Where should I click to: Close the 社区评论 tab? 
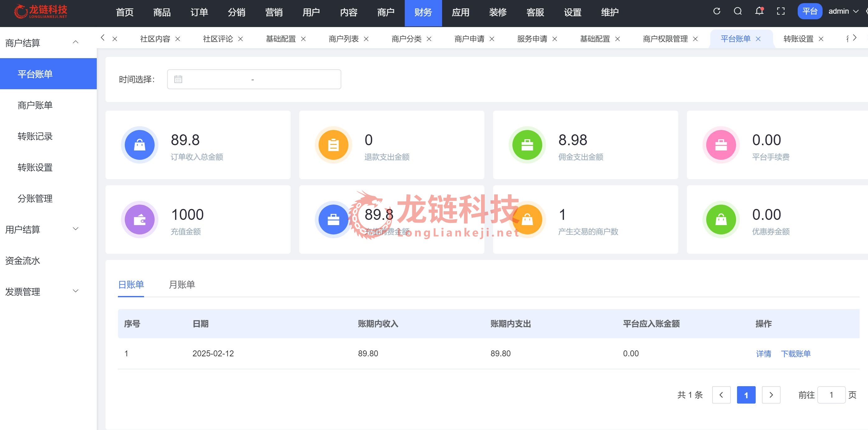(x=240, y=39)
